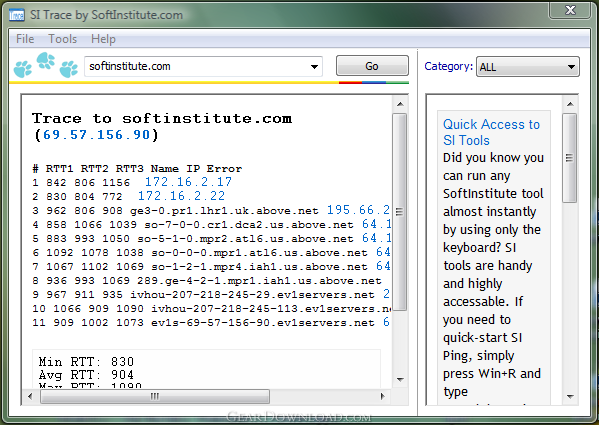Click the Trace to softinstitute.com heading
This screenshot has height=425, width=599.
162,118
